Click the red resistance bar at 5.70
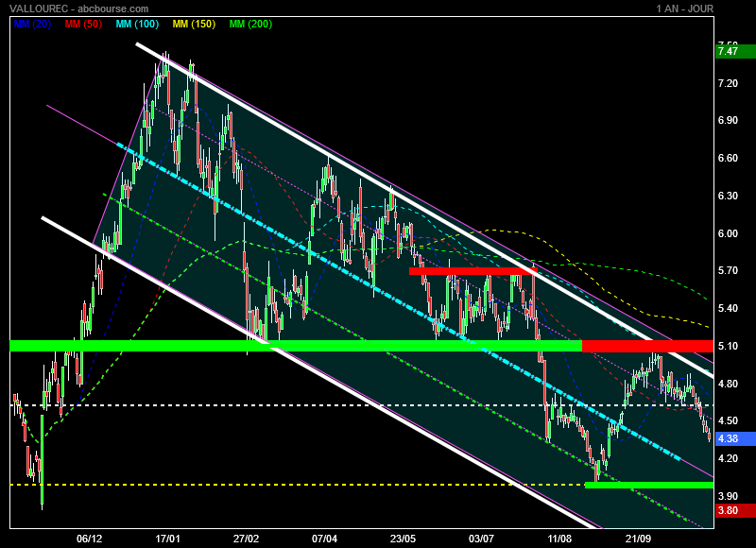756x548 pixels. point(473,271)
